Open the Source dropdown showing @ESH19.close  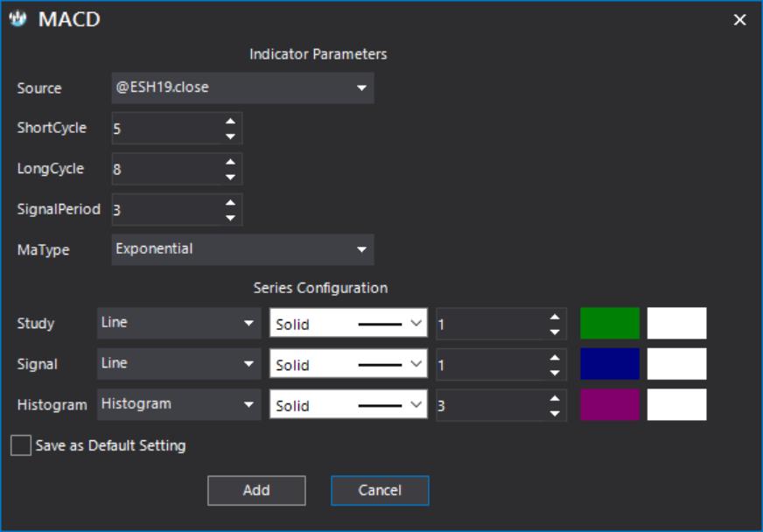coord(243,87)
